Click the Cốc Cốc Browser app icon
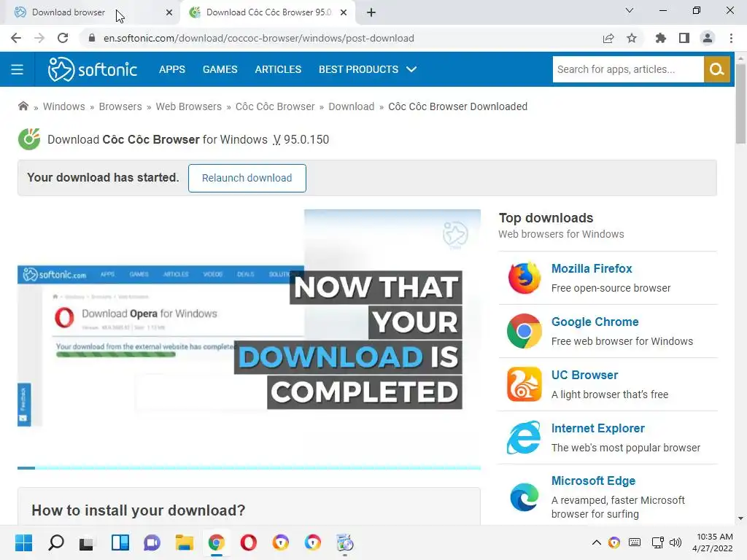Screen dimensions: 747x560 pos(29,139)
